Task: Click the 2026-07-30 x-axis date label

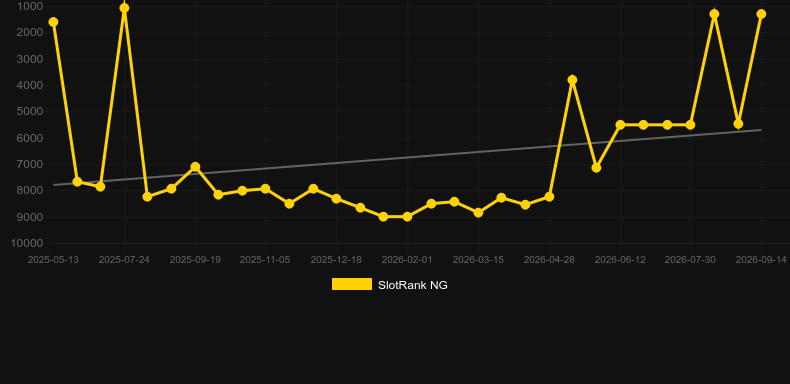Action: pyautogui.click(x=690, y=260)
